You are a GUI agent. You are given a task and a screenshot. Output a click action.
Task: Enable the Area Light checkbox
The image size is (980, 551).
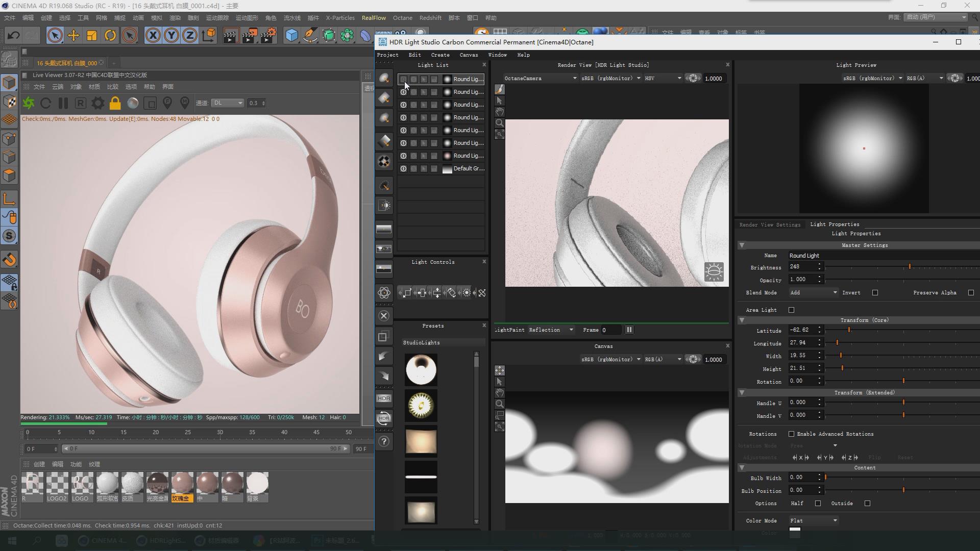[x=791, y=310]
